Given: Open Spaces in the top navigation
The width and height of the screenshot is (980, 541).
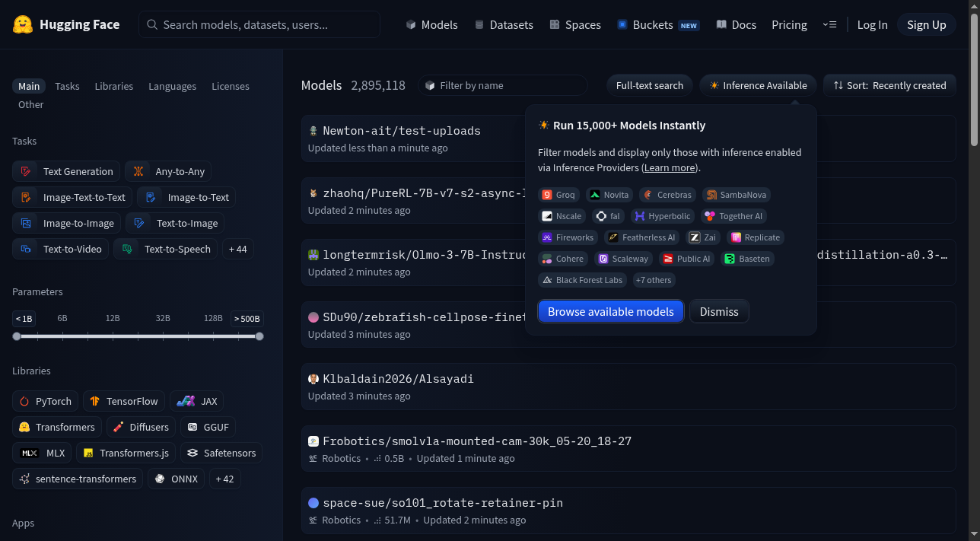Looking at the screenshot, I should (x=575, y=24).
